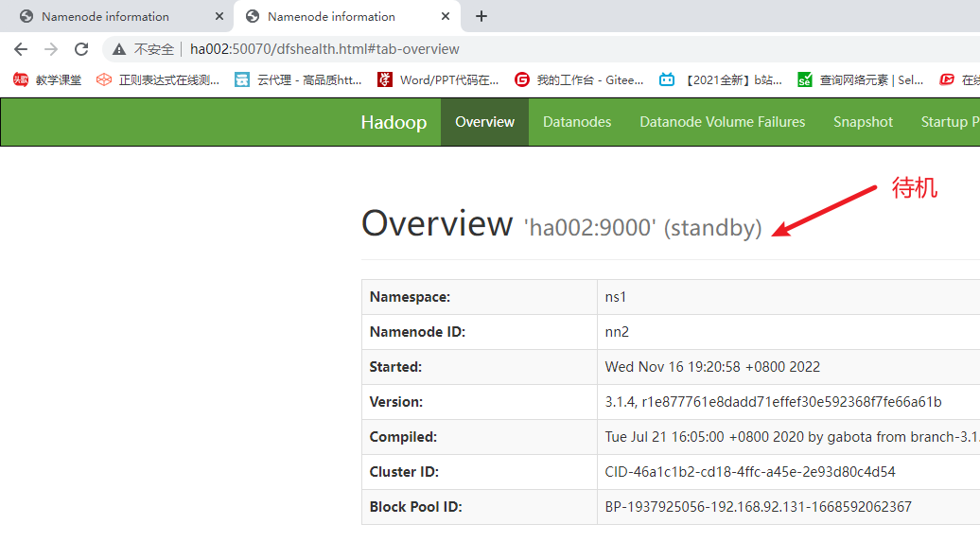Screen dimensions: 980x542
Task: Click the ns1 namespace value
Action: (x=616, y=297)
